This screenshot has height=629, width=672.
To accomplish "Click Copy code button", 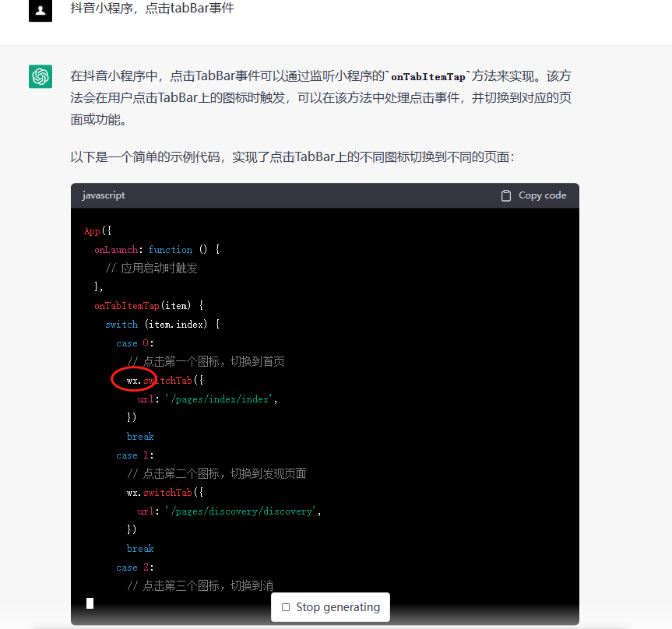I will [x=533, y=195].
